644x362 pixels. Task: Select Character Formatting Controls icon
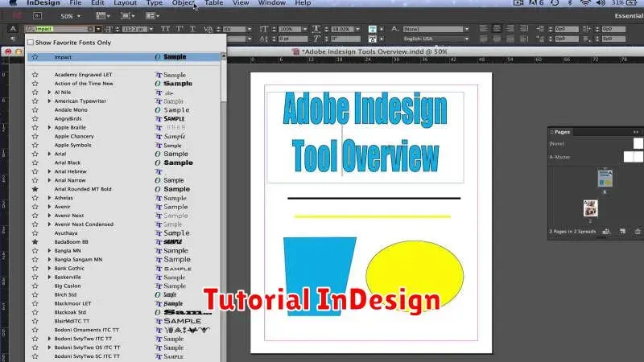[13, 29]
